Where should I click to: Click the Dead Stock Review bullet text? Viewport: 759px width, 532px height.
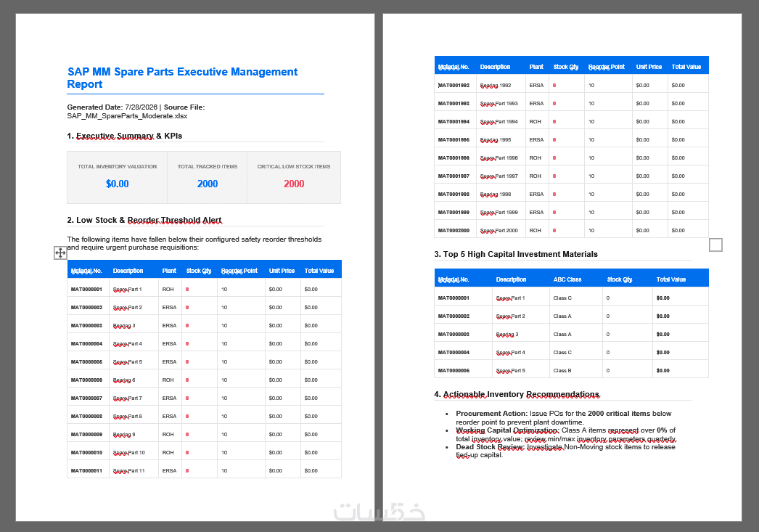point(565,451)
